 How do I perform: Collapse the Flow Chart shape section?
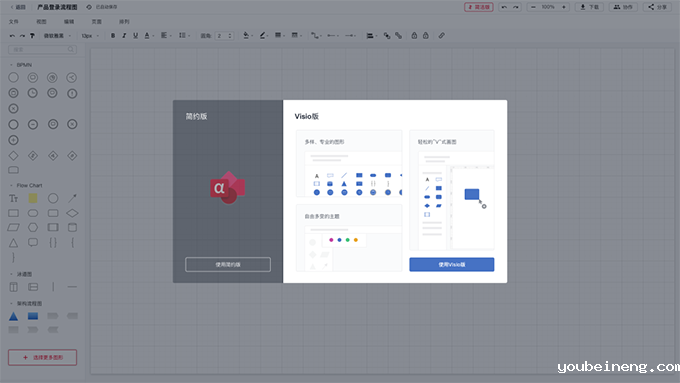pos(11,185)
